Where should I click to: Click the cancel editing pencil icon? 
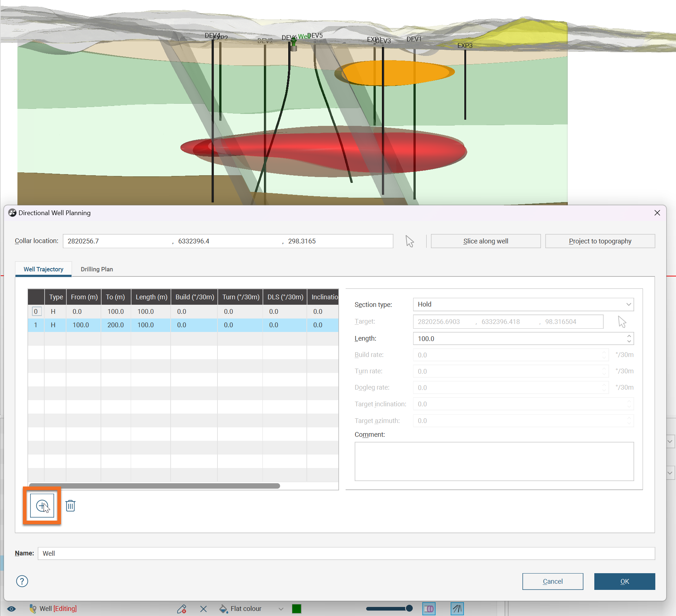click(182, 609)
